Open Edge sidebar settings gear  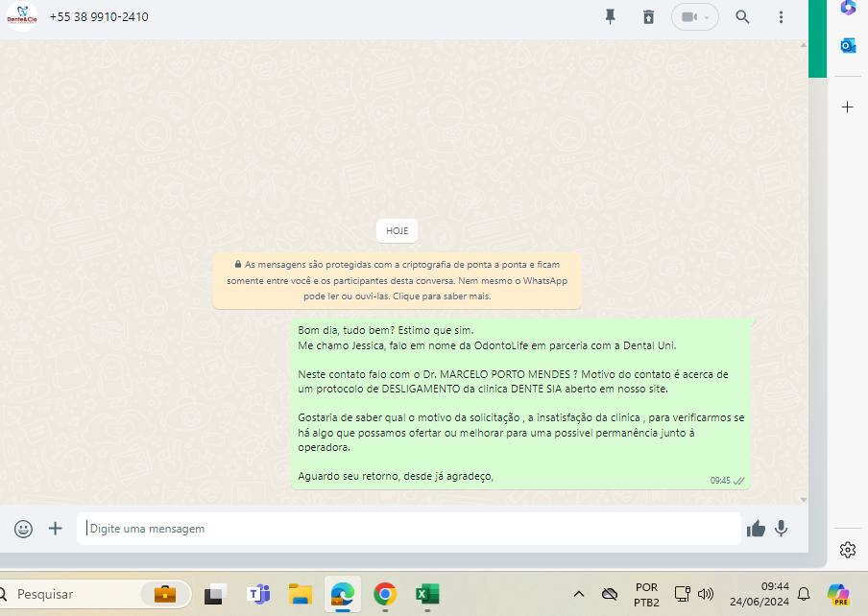[848, 550]
